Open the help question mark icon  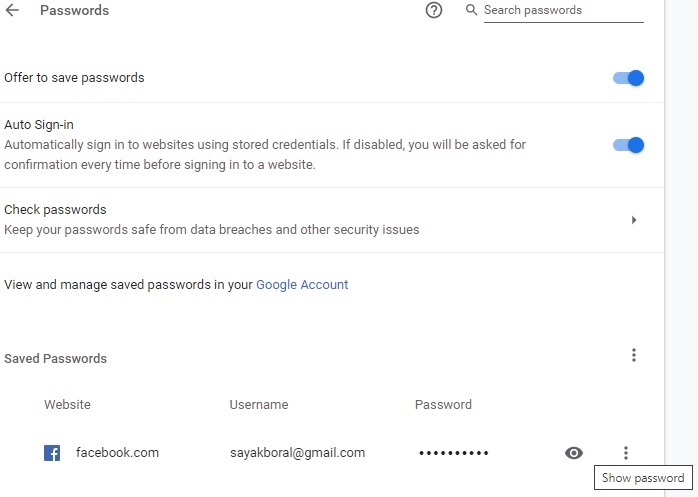(434, 11)
